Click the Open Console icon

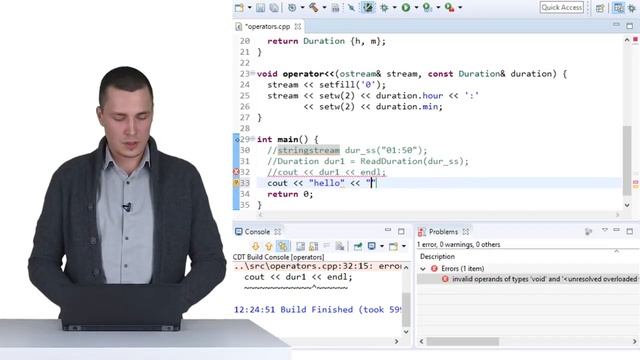393,246
